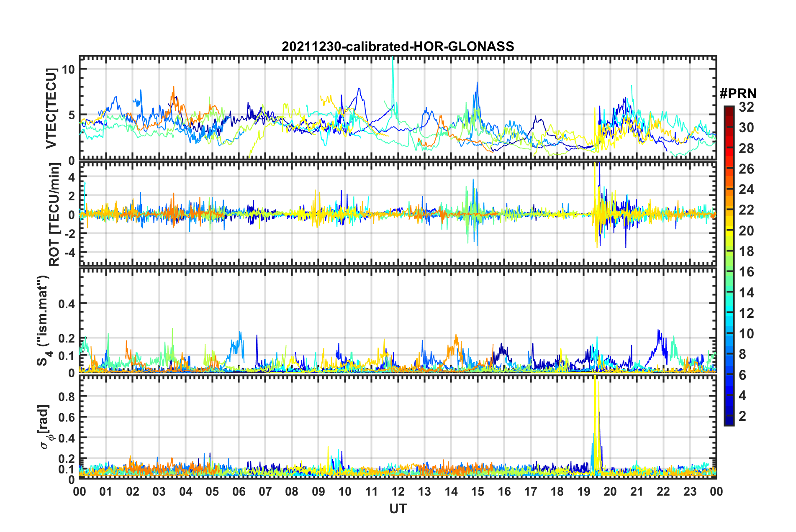Click the sigma-phi [rad] y-axis label

(45, 427)
